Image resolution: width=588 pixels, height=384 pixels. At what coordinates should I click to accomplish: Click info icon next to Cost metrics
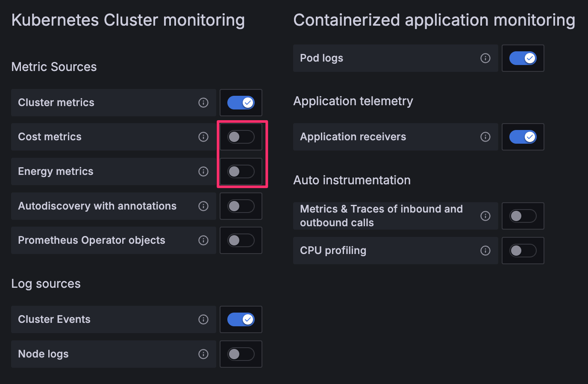point(203,137)
